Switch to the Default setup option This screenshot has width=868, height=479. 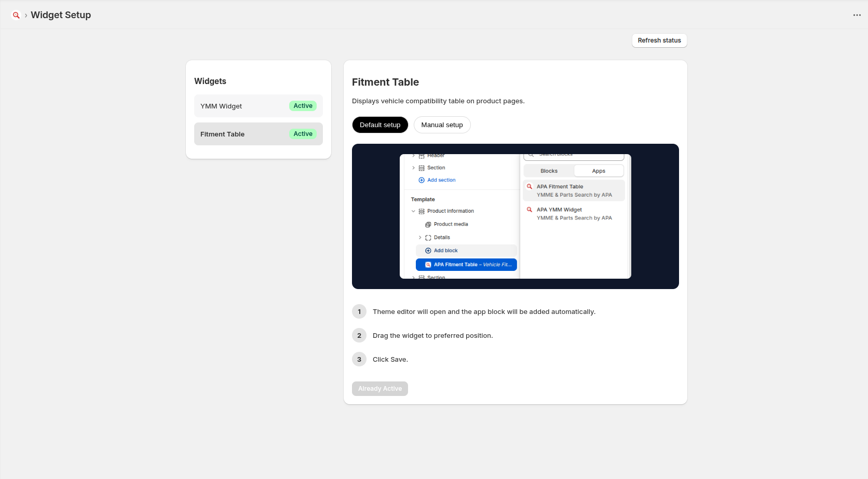pos(380,125)
